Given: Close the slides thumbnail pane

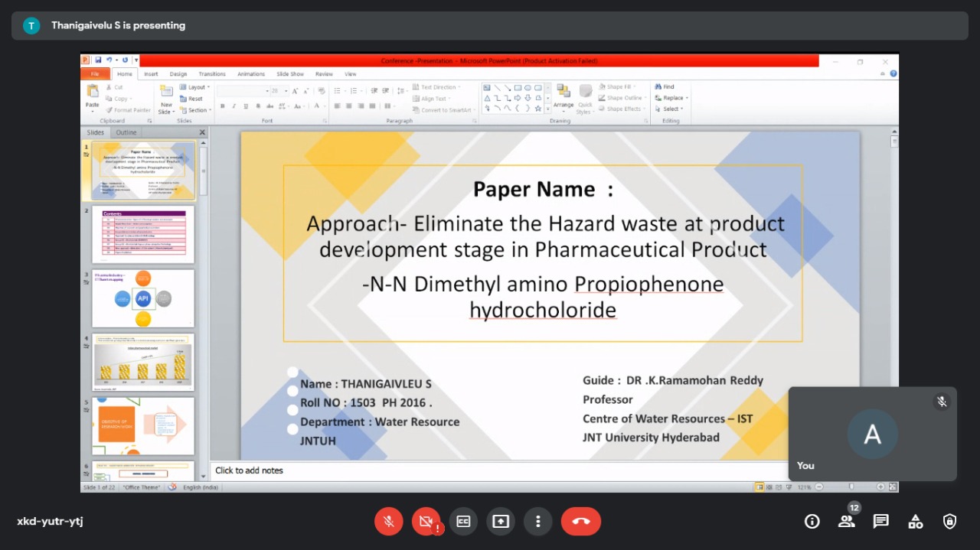Looking at the screenshot, I should (202, 132).
